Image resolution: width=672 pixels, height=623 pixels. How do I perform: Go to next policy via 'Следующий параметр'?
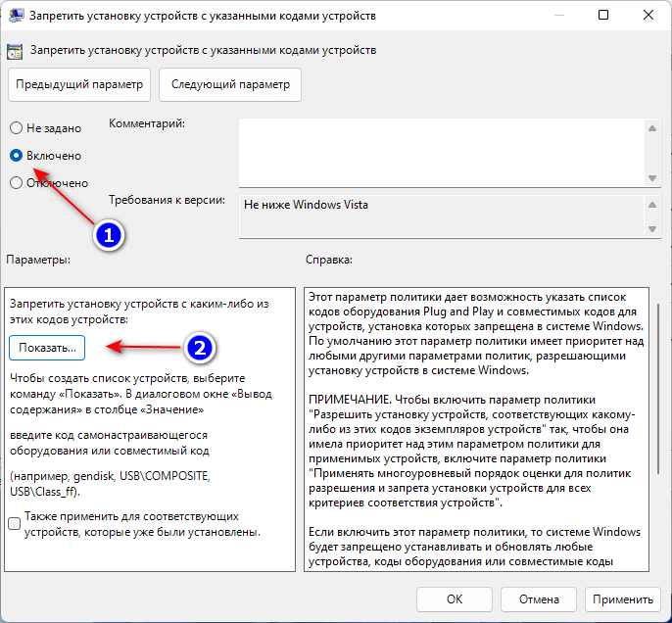[230, 84]
